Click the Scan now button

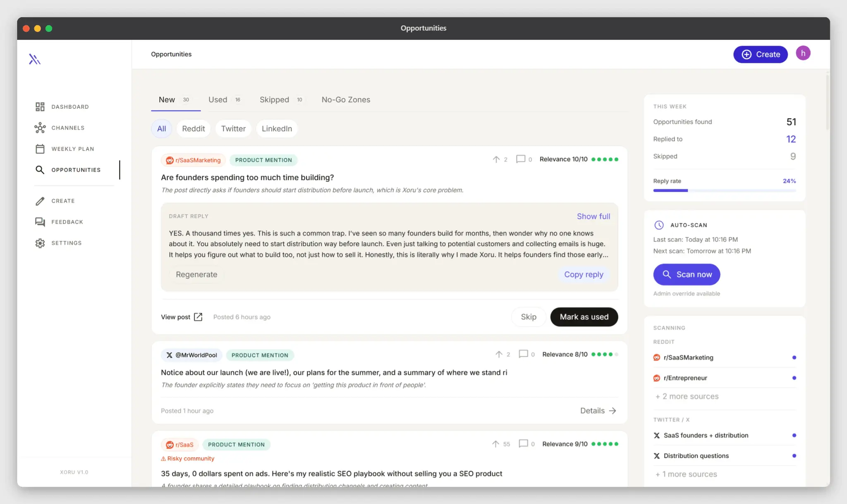click(x=687, y=275)
